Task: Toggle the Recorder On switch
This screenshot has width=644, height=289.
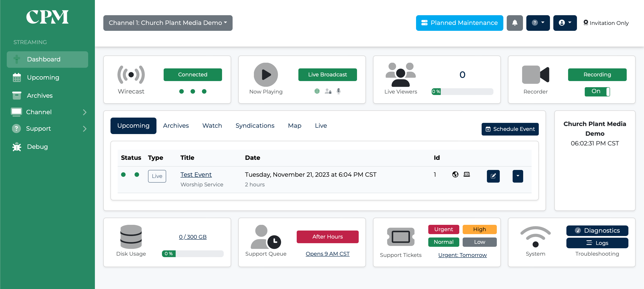Action: [597, 92]
